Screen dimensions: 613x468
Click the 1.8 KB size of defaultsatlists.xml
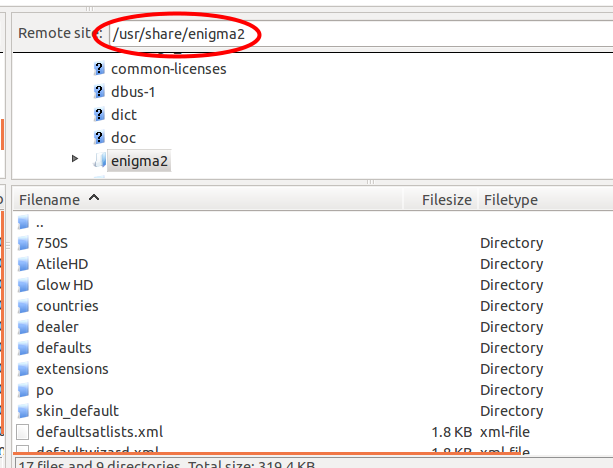pyautogui.click(x=452, y=432)
